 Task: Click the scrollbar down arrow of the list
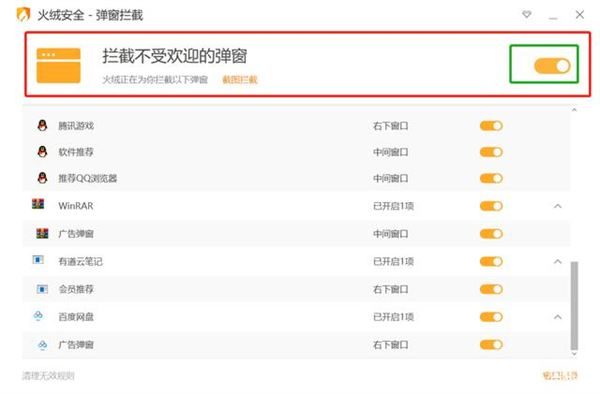574,354
